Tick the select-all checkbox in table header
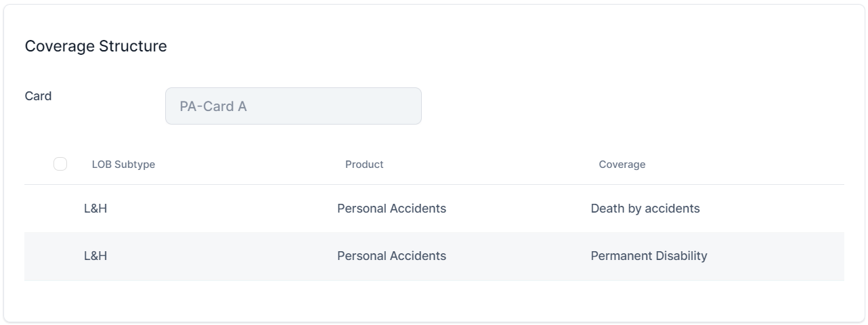This screenshot has width=868, height=325. pyautogui.click(x=60, y=164)
